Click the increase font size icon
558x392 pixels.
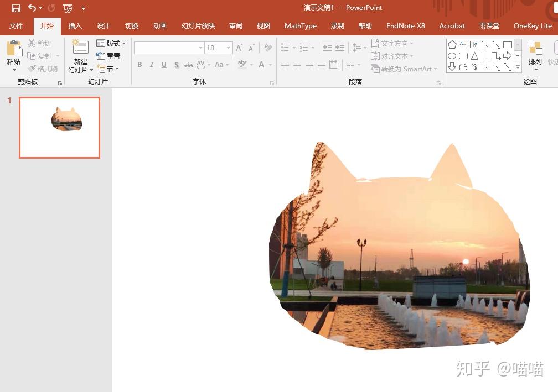(240, 48)
